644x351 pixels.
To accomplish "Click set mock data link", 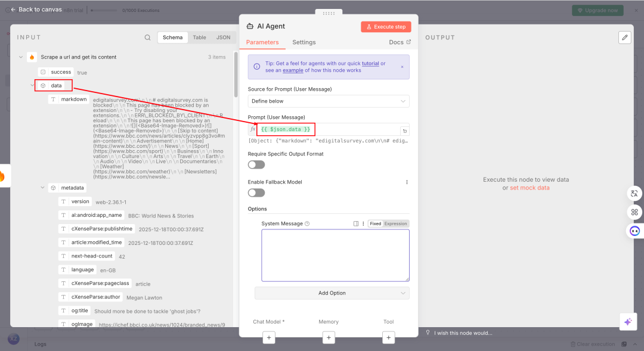I will tap(530, 188).
